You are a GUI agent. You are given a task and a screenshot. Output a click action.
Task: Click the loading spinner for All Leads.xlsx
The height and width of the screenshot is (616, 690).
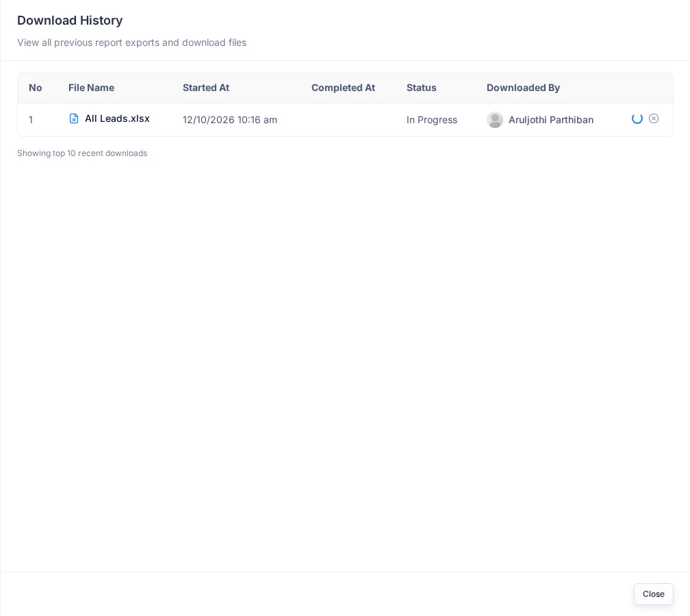click(637, 118)
